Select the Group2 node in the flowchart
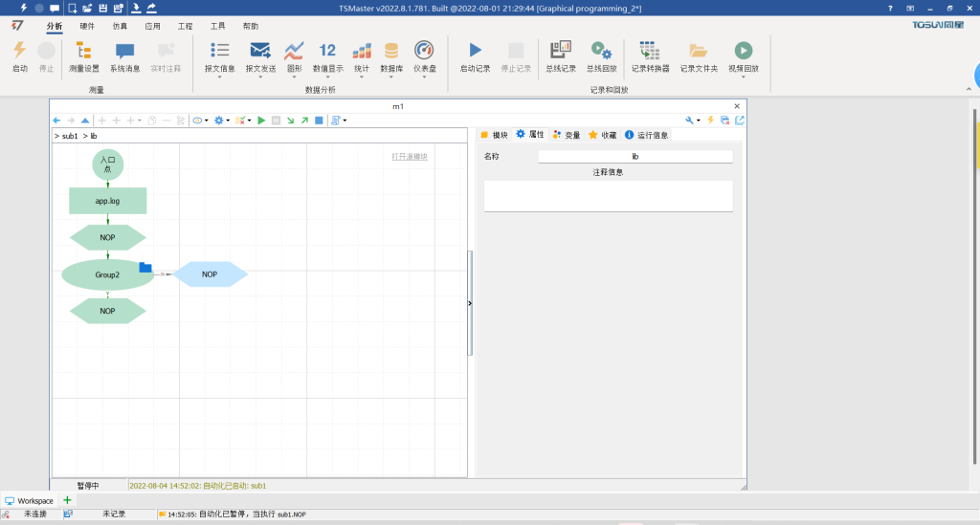The height and width of the screenshot is (525, 980). tap(107, 274)
